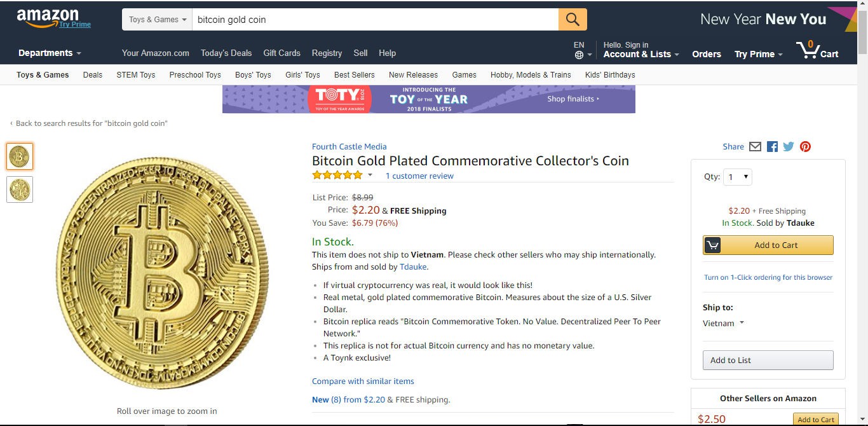Screen dimensions: 868x426
Task: Share the product via email icon
Action: tap(755, 146)
